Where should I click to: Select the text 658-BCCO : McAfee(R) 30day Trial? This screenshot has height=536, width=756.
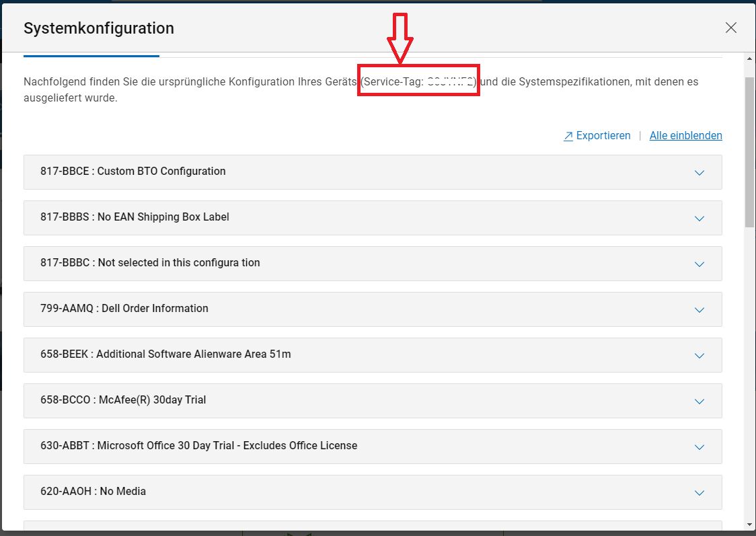[x=123, y=400]
